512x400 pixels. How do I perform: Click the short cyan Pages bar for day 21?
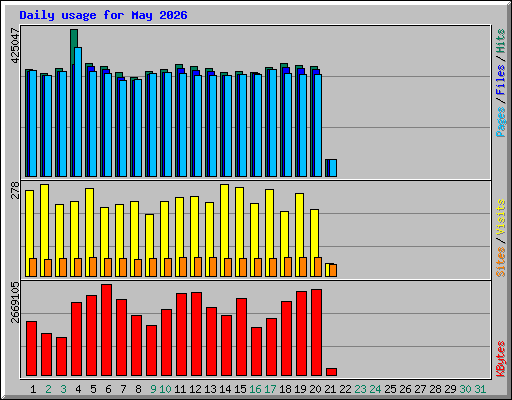pos(333,168)
